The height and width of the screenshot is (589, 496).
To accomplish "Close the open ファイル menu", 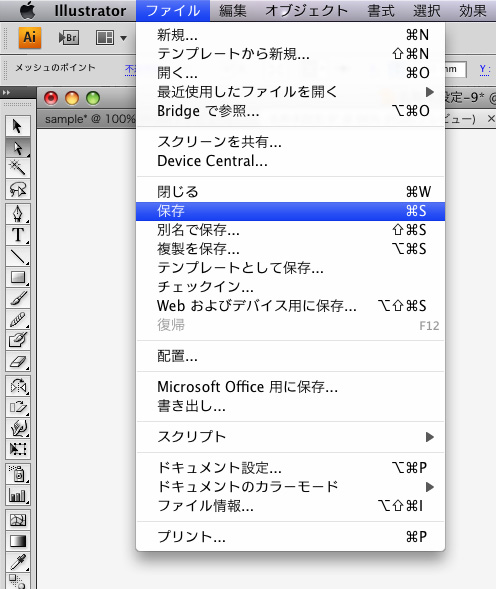I will tap(173, 11).
